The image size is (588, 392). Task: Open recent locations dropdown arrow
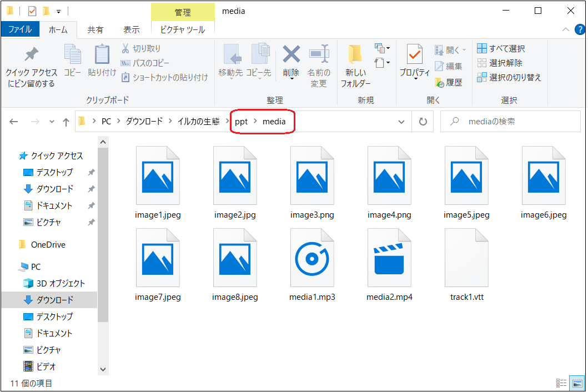(x=52, y=122)
